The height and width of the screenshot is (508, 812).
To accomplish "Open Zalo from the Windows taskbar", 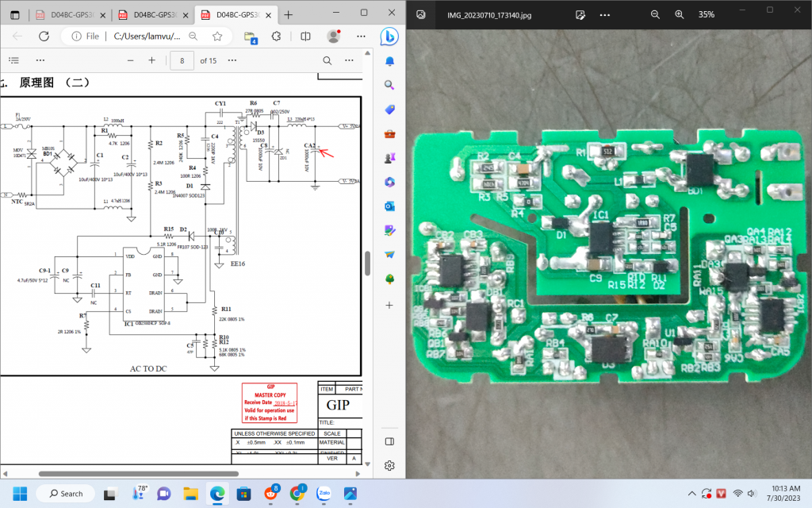I will [x=324, y=493].
